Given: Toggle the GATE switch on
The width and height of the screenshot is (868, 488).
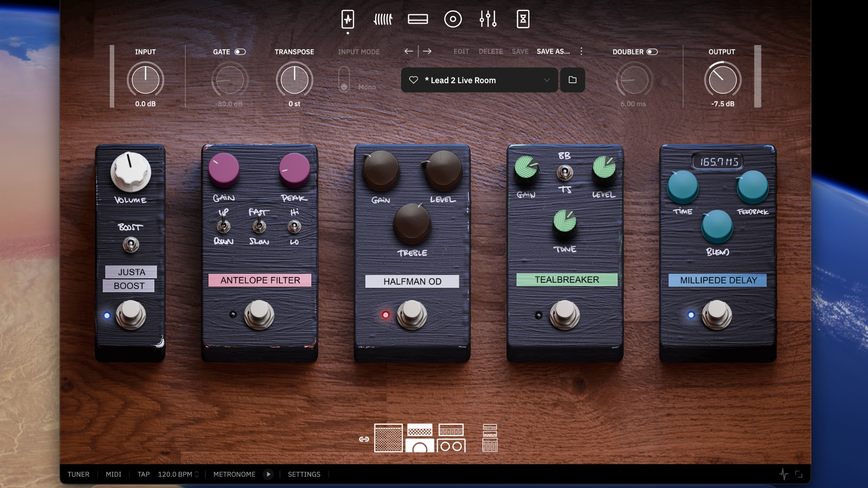Looking at the screenshot, I should pyautogui.click(x=240, y=52).
